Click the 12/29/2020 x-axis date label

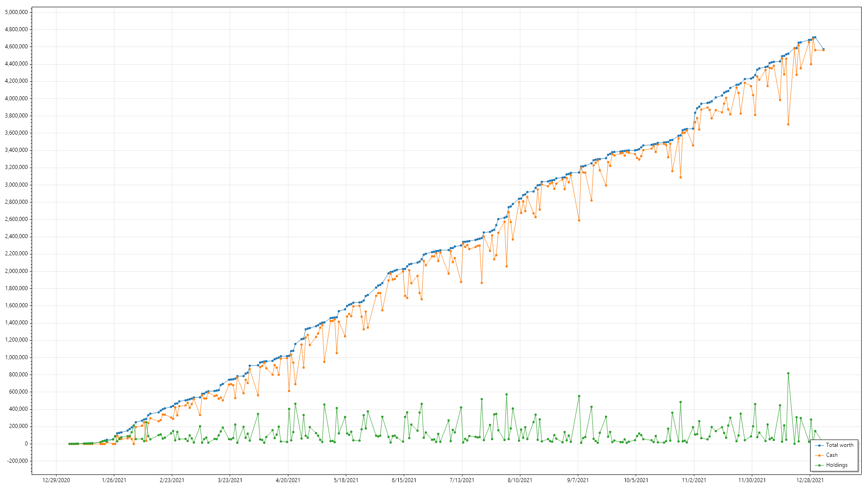coord(56,480)
